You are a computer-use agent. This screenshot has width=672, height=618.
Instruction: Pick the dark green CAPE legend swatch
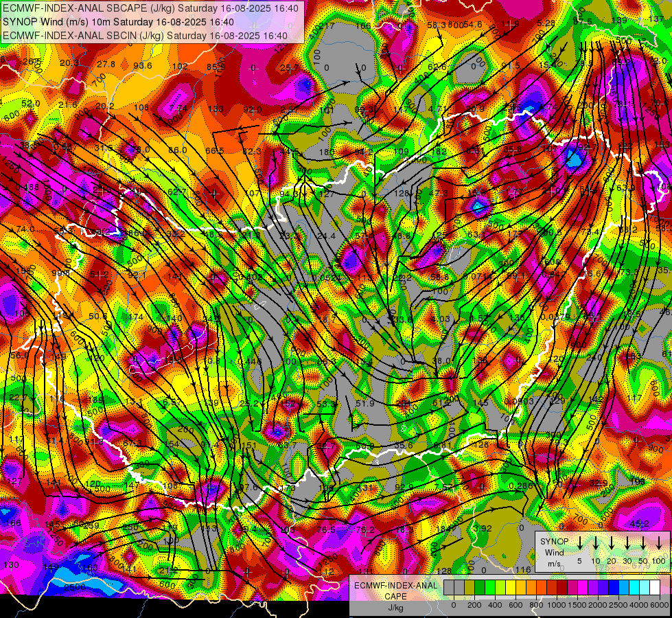click(x=480, y=587)
